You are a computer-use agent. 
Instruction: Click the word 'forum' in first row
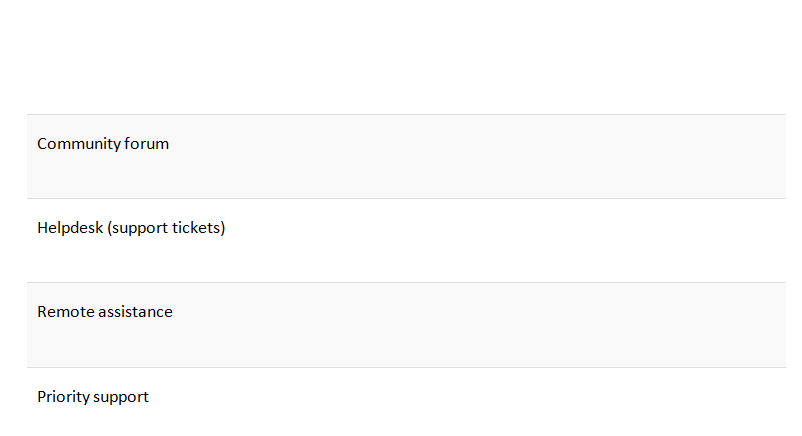146,144
